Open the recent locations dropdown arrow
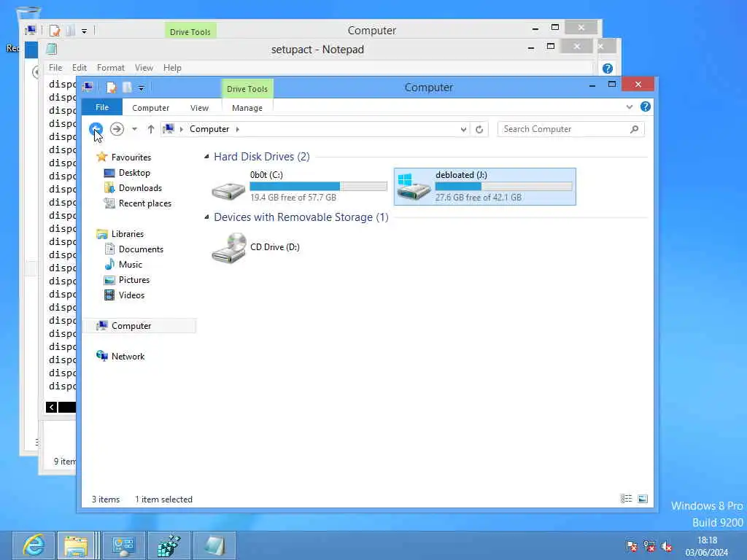747x560 pixels. (x=134, y=129)
